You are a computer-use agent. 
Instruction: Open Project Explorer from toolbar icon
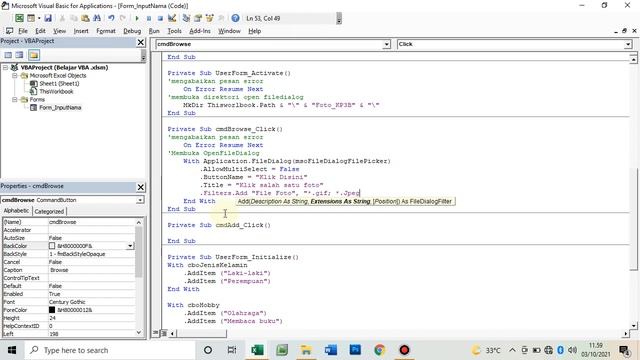187,18
